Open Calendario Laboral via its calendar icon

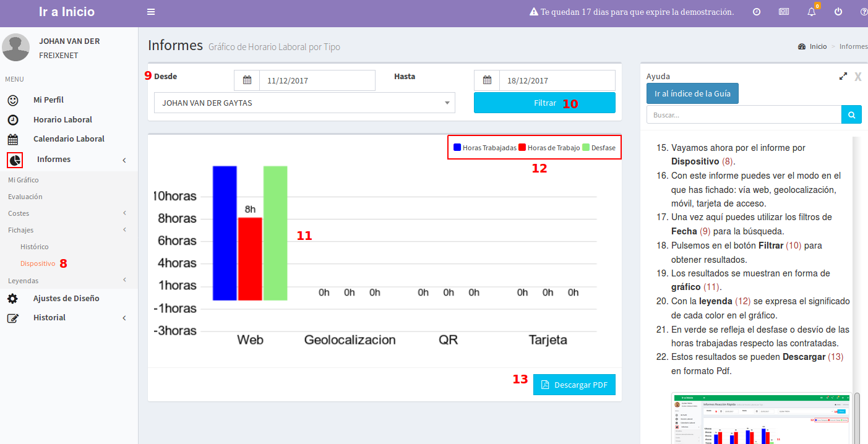tap(13, 139)
